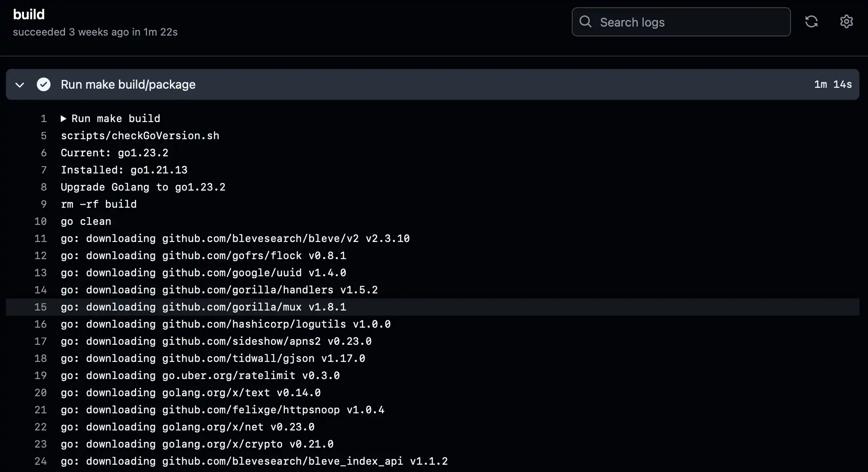The width and height of the screenshot is (868, 472).
Task: Click the search magnifier icon
Action: [586, 21]
